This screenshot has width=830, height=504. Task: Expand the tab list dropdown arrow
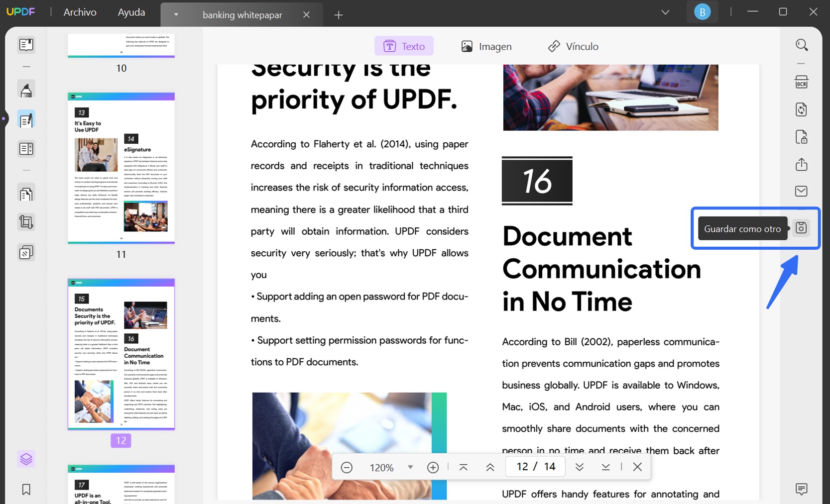pos(176,14)
